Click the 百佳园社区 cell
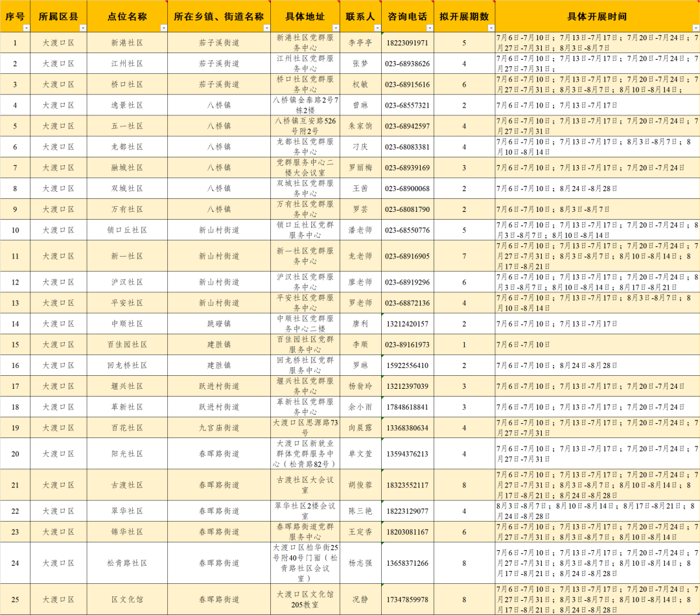Screen dimensions: 700x615 [127, 345]
